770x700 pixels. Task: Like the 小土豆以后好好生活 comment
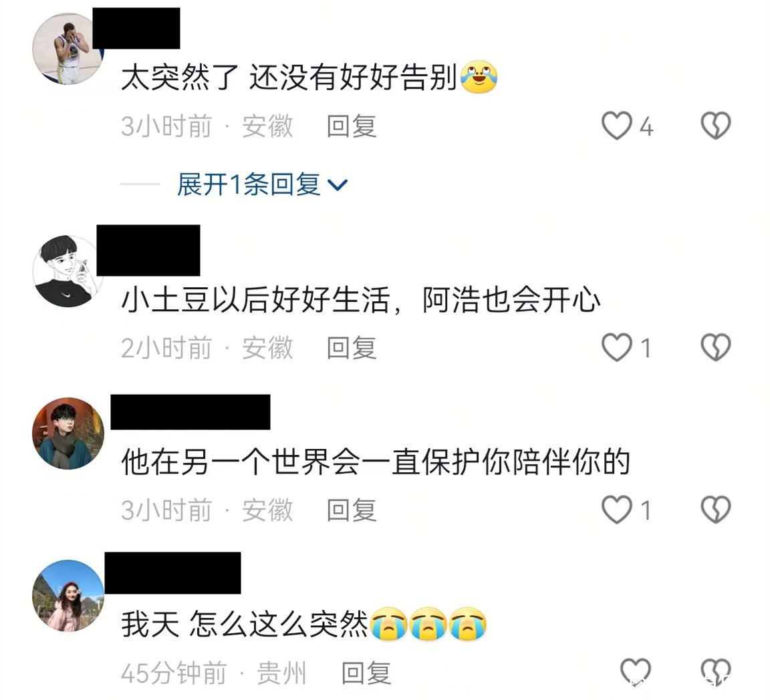[617, 347]
